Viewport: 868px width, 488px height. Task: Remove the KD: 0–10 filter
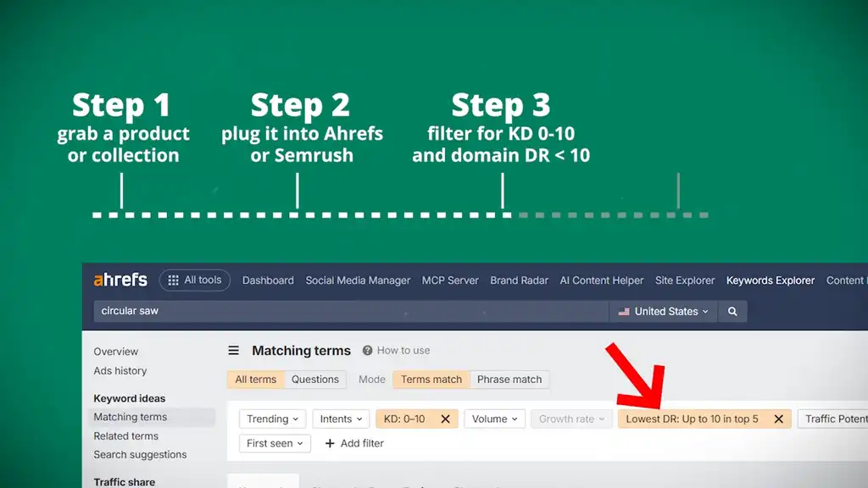[445, 419]
